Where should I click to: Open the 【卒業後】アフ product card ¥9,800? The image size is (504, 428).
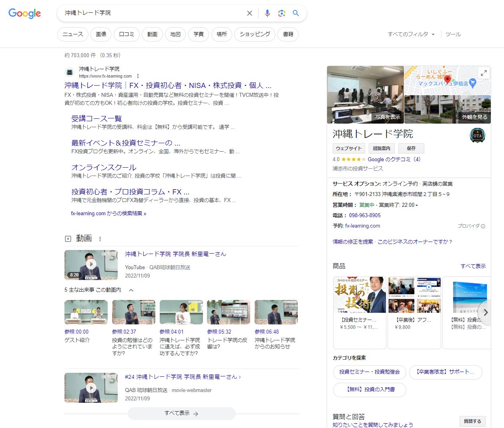(x=414, y=312)
